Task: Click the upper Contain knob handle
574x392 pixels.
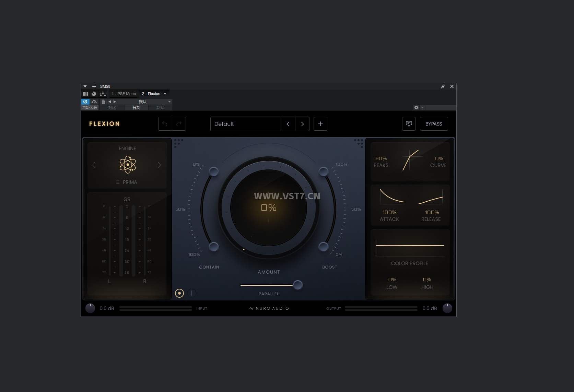Action: pyautogui.click(x=214, y=171)
